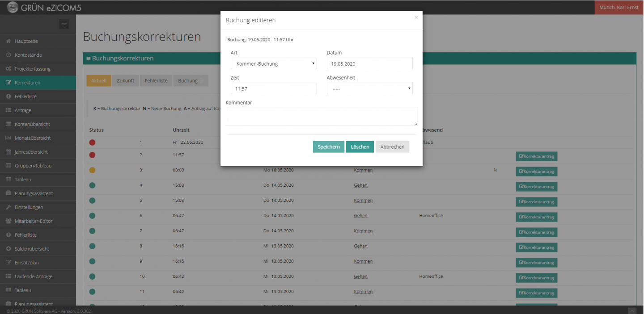Switch to the Aktuell tab
This screenshot has width=644, height=314.
(99, 81)
